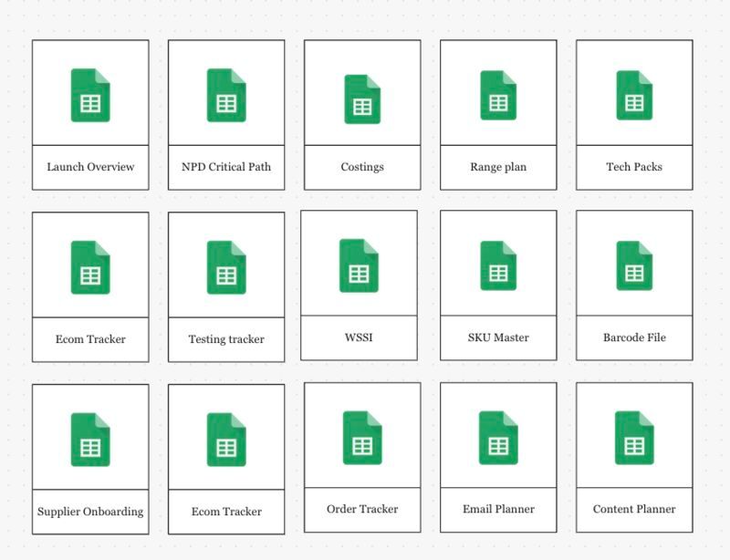Select the Barcode File spreadsheet icon
Image resolution: width=730 pixels, height=560 pixels.
tap(634, 265)
